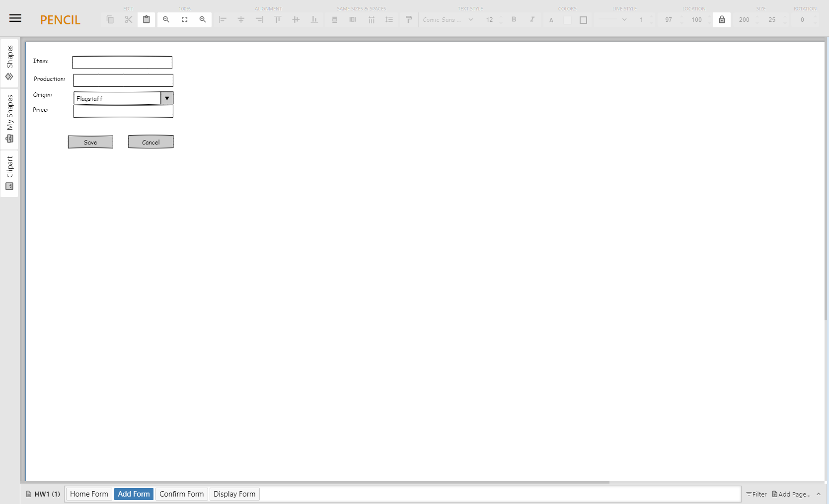Click the line width value 1
This screenshot has width=829, height=504.
click(x=641, y=20)
